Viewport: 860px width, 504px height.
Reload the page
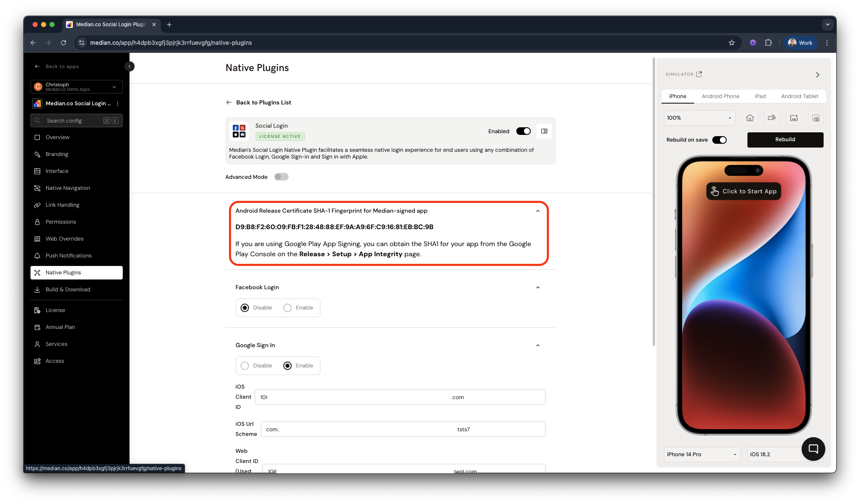click(63, 43)
